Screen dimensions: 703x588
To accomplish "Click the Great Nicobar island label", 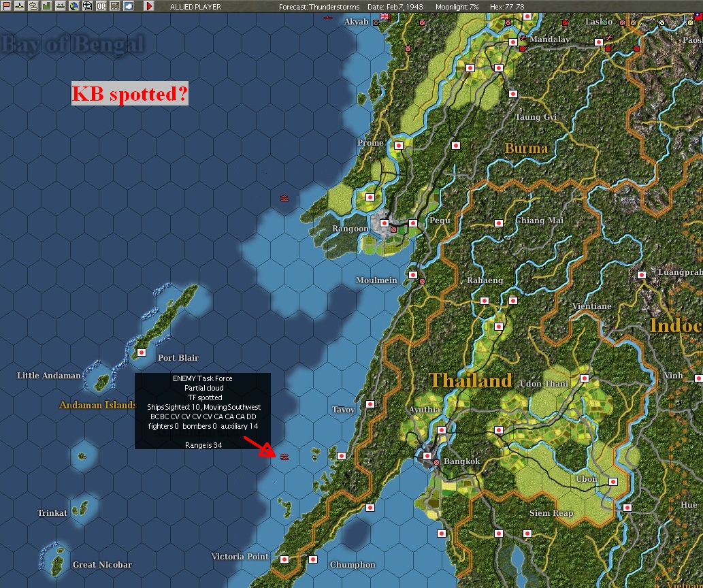I will [x=102, y=565].
